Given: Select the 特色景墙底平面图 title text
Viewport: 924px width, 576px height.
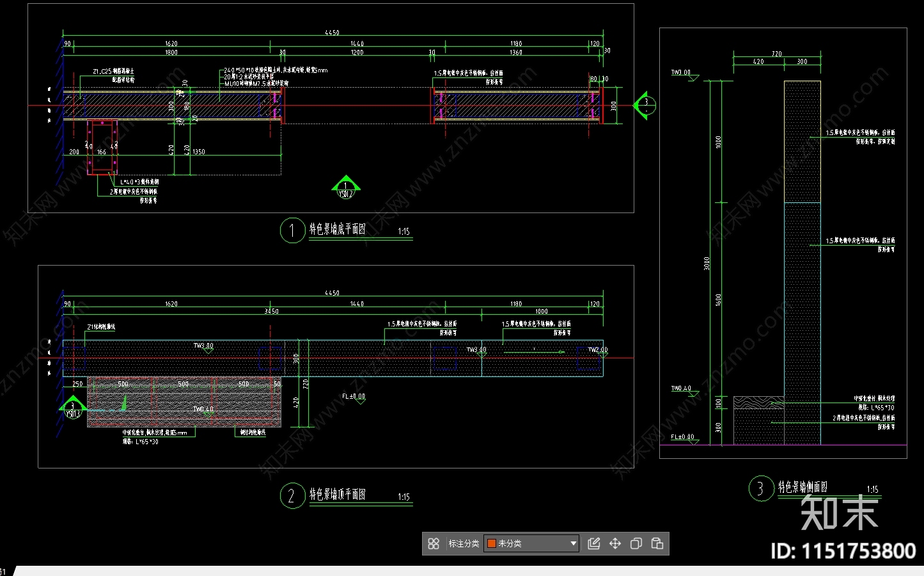Looking at the screenshot, I should (338, 229).
